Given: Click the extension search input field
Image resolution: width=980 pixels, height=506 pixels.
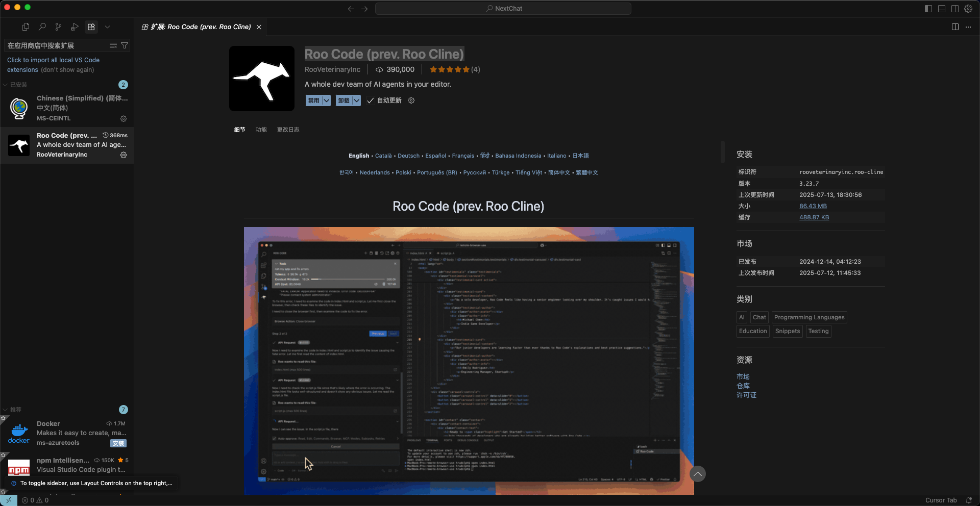Looking at the screenshot, I should [x=55, y=46].
